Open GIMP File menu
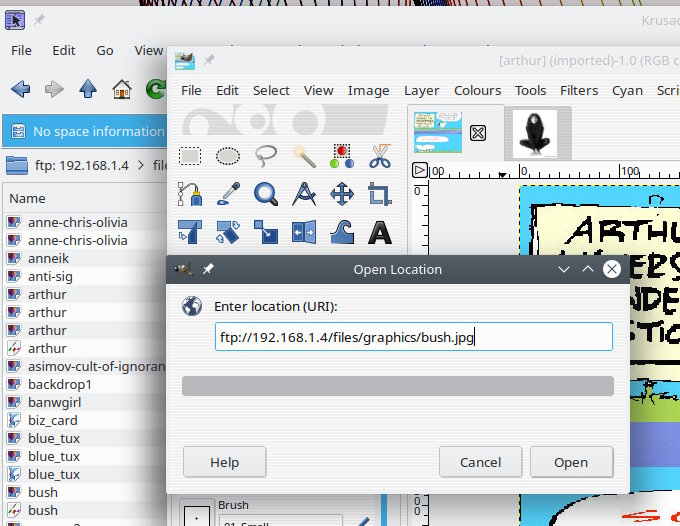This screenshot has width=680, height=526. [x=191, y=90]
